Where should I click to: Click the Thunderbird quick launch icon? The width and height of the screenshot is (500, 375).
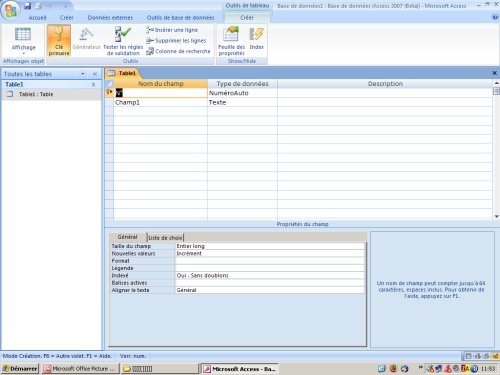point(405,368)
